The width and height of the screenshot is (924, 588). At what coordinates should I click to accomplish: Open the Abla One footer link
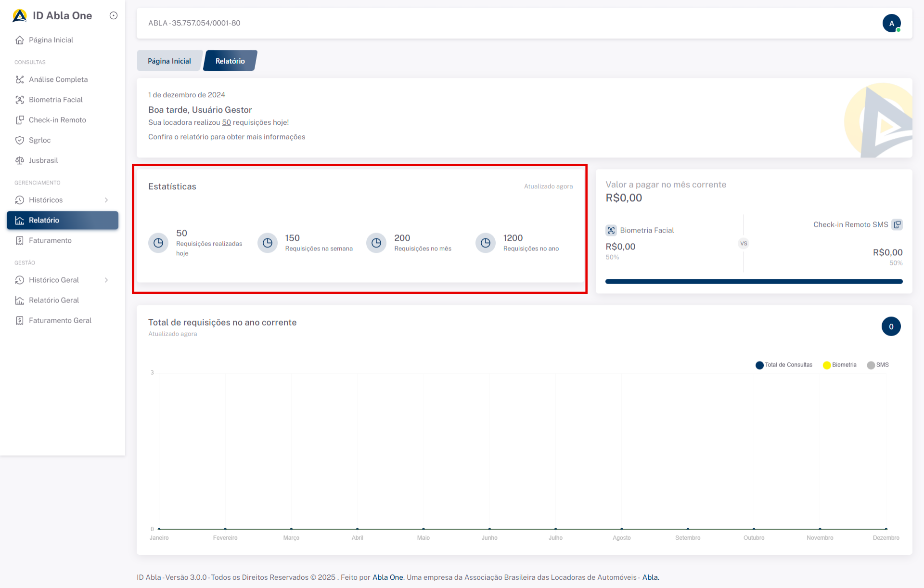(x=387, y=577)
